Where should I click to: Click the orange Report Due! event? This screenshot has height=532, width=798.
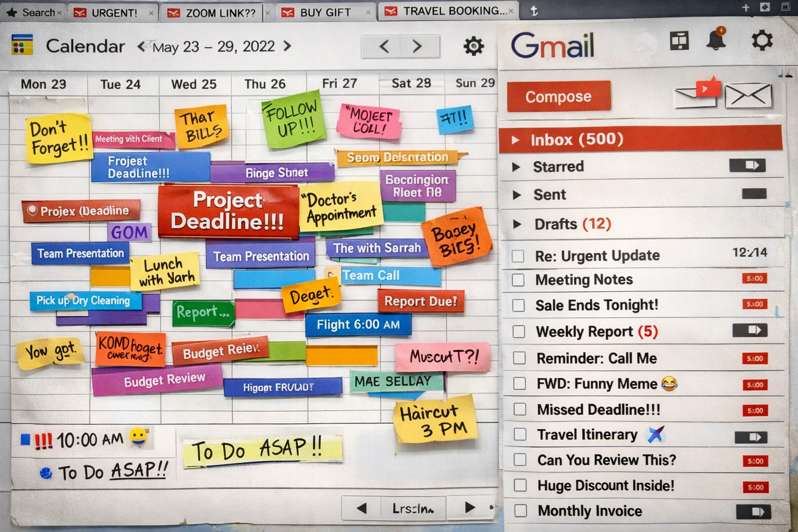click(x=420, y=301)
